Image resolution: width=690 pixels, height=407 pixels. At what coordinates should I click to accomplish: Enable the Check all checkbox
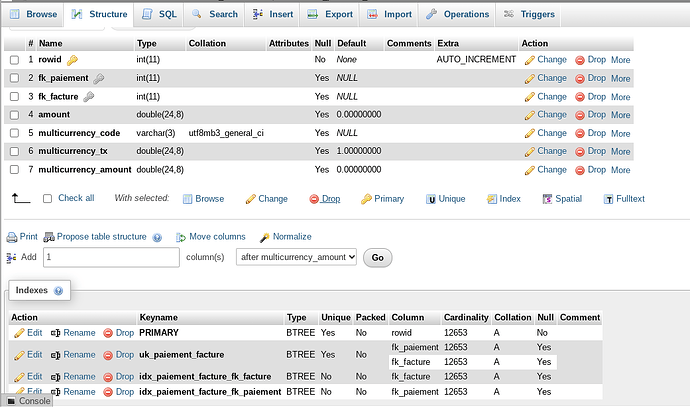click(x=47, y=199)
